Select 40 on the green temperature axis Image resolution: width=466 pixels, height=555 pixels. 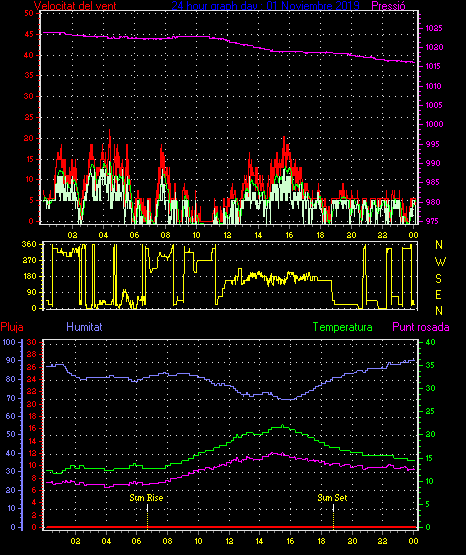pyautogui.click(x=430, y=342)
